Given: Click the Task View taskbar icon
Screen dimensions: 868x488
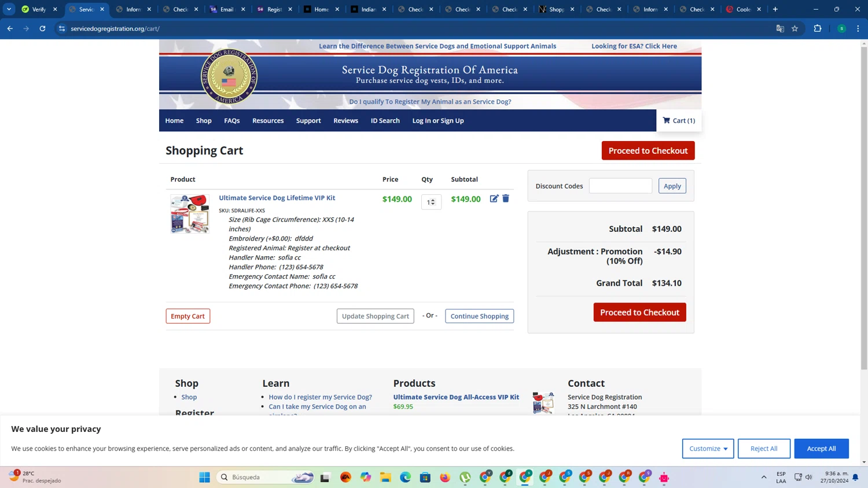Looking at the screenshot, I should pyautogui.click(x=325, y=477).
